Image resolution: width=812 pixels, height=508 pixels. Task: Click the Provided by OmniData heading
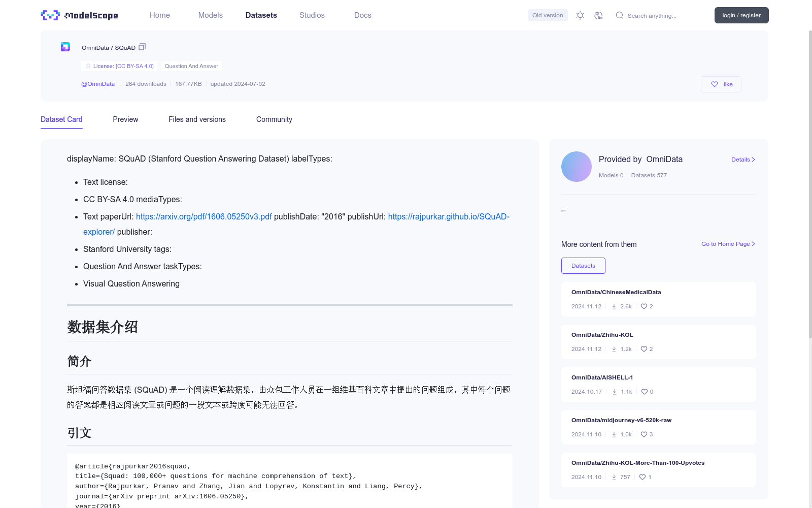pyautogui.click(x=640, y=159)
